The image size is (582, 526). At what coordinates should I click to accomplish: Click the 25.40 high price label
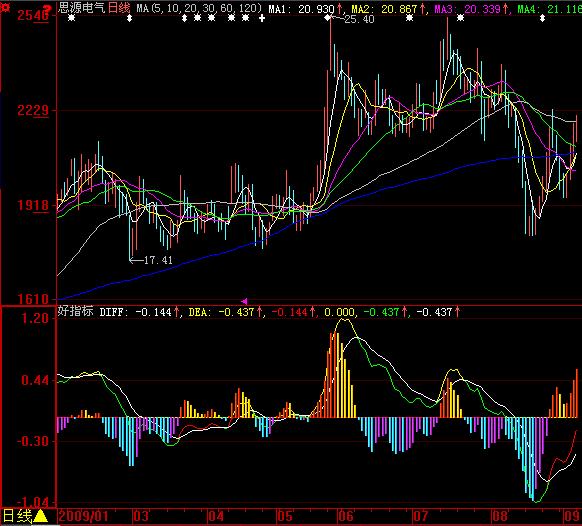click(359, 19)
